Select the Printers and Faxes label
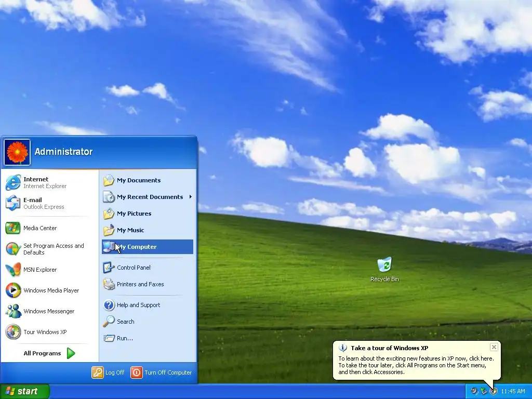The height and width of the screenshot is (399, 532). click(x=140, y=284)
